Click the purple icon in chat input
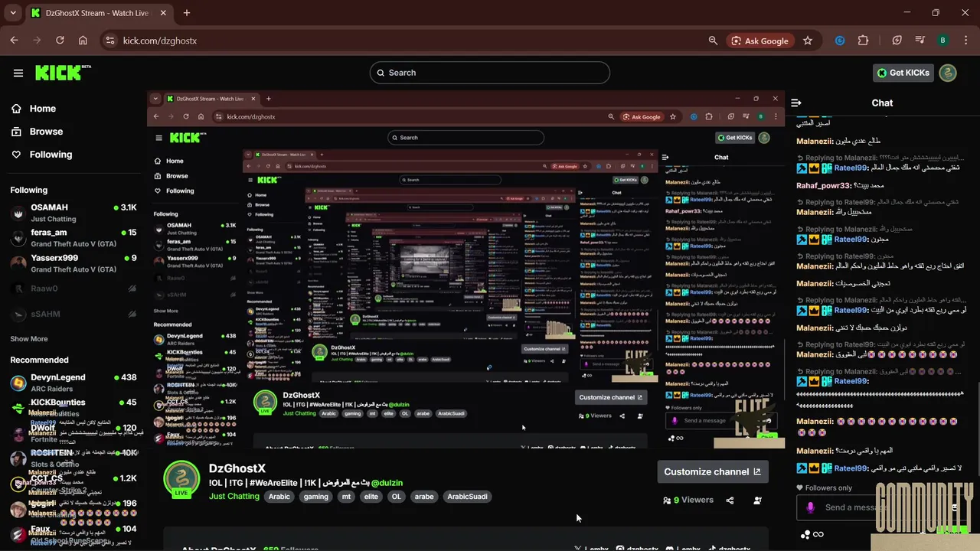 click(x=810, y=507)
